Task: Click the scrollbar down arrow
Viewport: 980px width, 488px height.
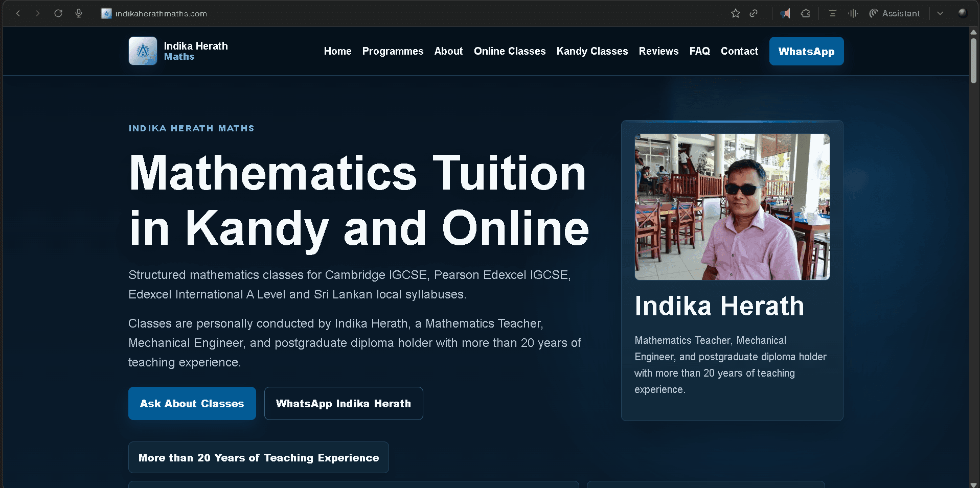Action: pyautogui.click(x=973, y=484)
